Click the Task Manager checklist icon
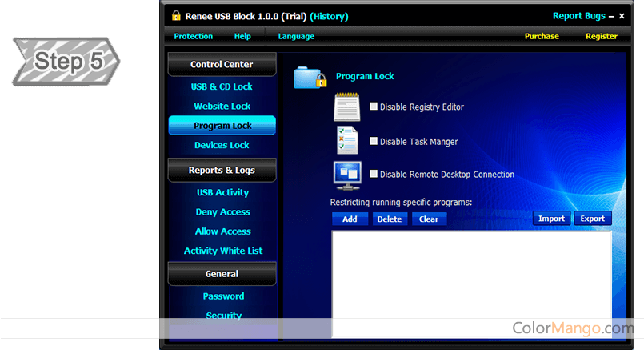The width and height of the screenshot is (644, 350). coord(347,140)
